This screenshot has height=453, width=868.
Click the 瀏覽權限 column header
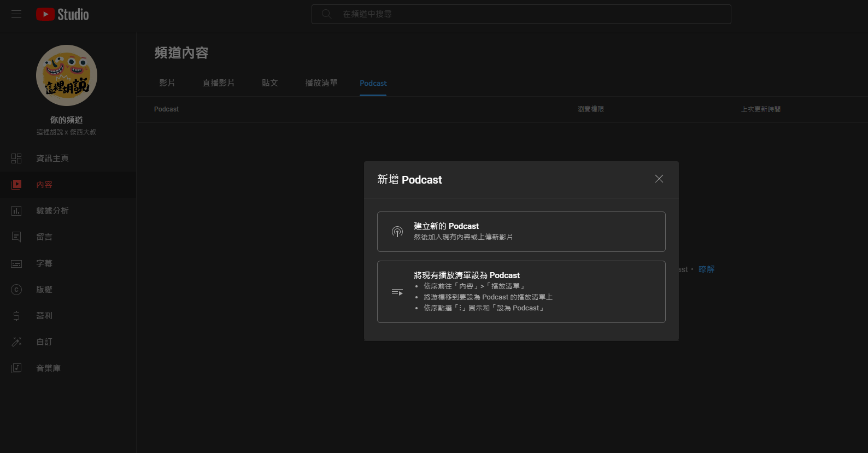[591, 109]
